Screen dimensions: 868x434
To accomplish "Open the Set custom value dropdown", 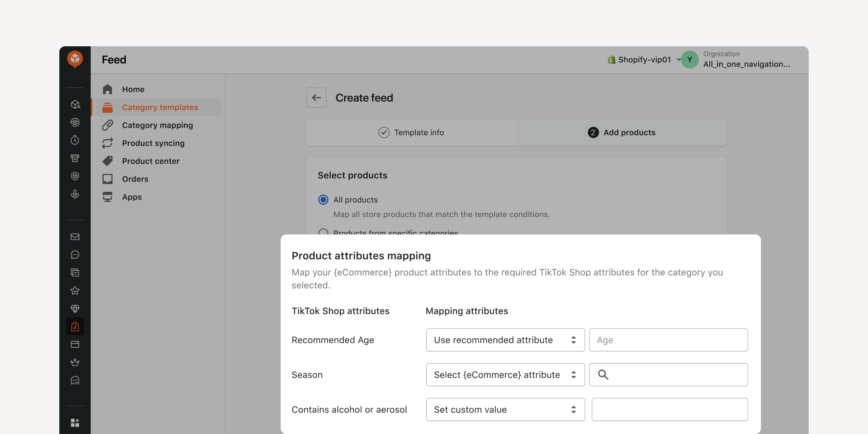I will (505, 409).
